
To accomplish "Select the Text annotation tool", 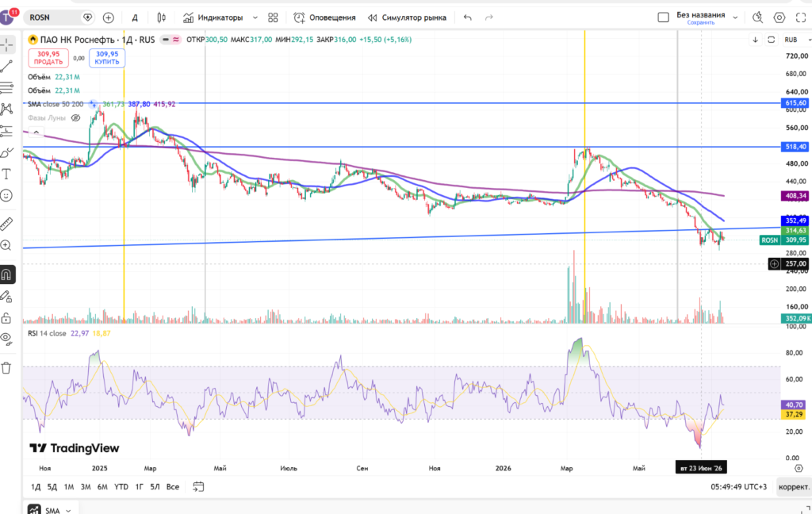I will coord(6,174).
